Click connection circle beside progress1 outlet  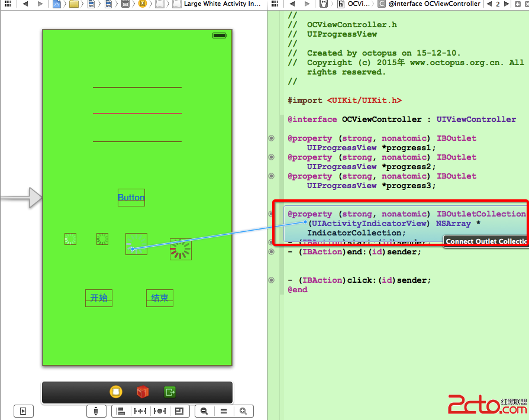point(272,138)
